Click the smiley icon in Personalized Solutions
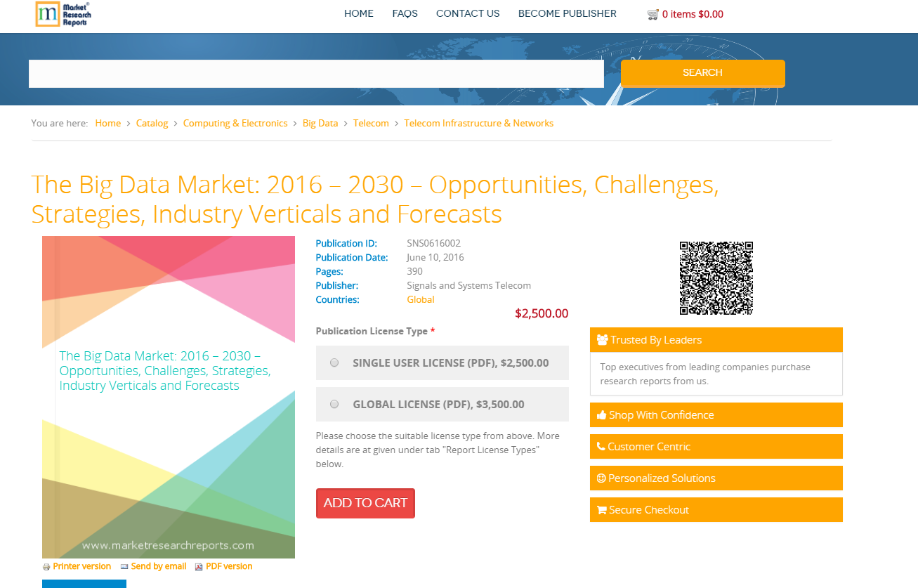Screen dimensions: 918x588 [x=601, y=478]
